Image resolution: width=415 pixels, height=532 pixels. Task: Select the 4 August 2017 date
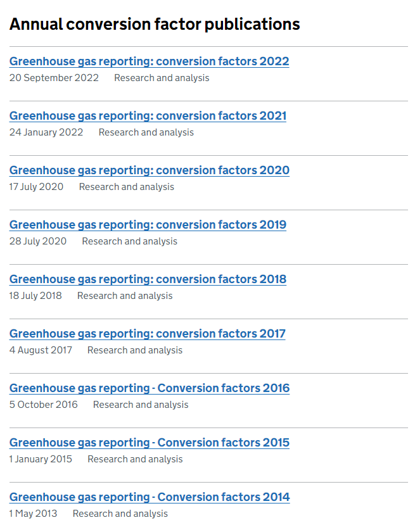(41, 350)
